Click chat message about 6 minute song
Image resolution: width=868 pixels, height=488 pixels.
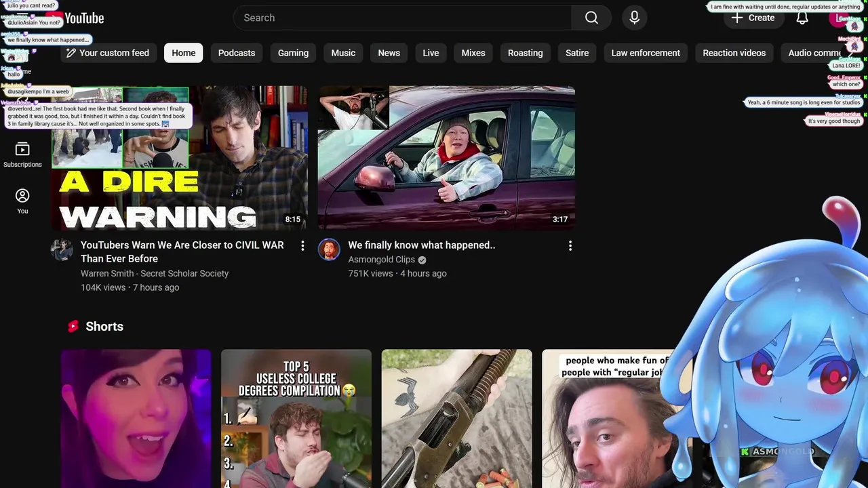click(804, 102)
